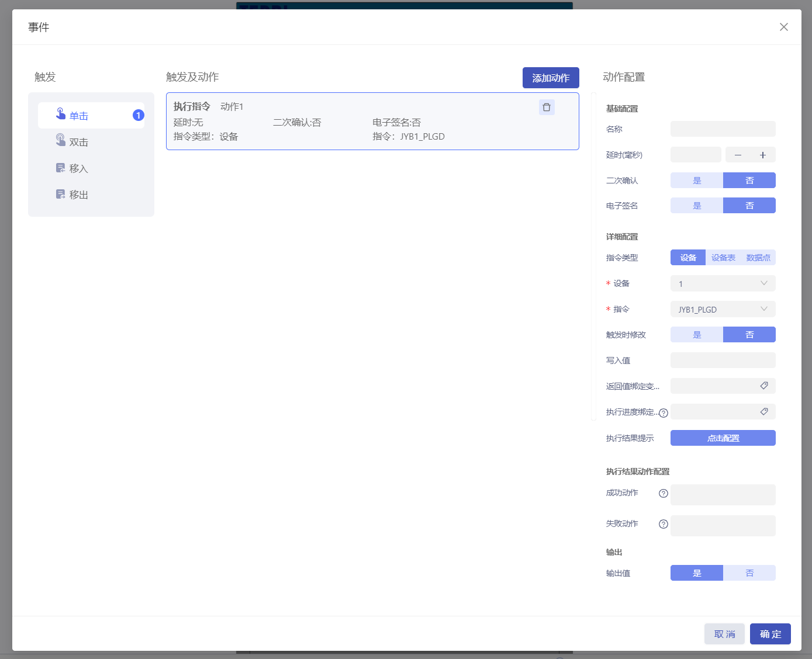Set 二次确认 to 是
The width and height of the screenshot is (812, 659).
coord(697,181)
